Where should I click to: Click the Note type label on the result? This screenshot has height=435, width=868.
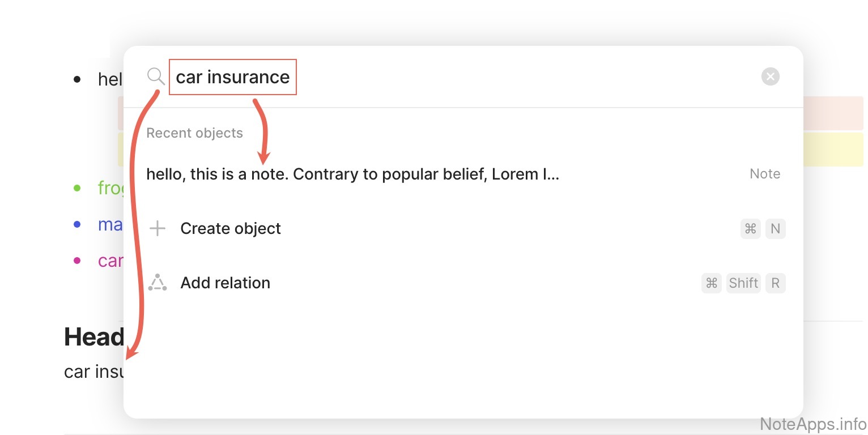(x=765, y=174)
